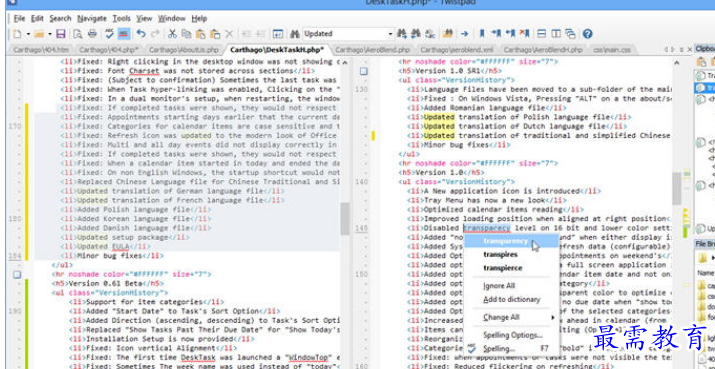Split the view horizontally icon

[542, 34]
